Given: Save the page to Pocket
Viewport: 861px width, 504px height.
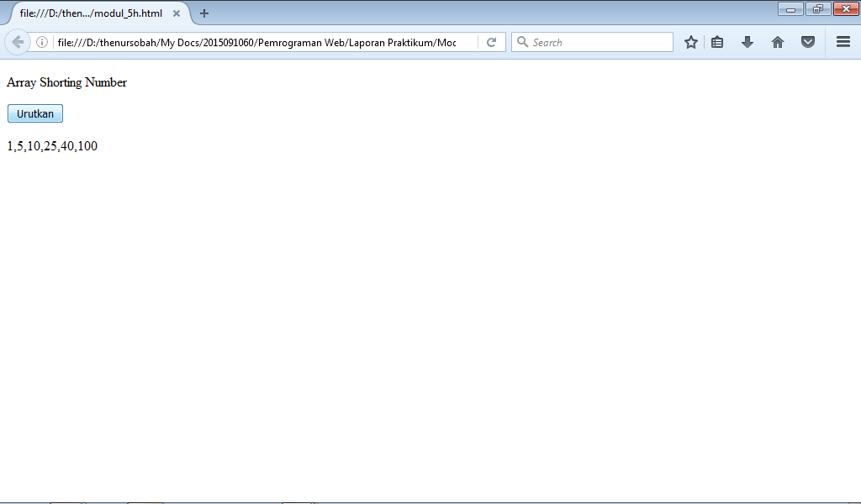Looking at the screenshot, I should click(808, 42).
